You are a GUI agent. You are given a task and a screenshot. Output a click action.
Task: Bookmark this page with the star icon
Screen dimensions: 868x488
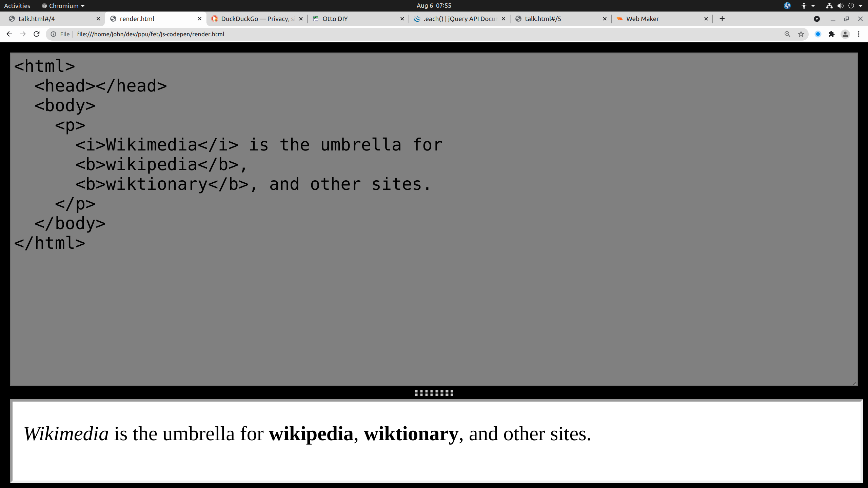point(801,34)
